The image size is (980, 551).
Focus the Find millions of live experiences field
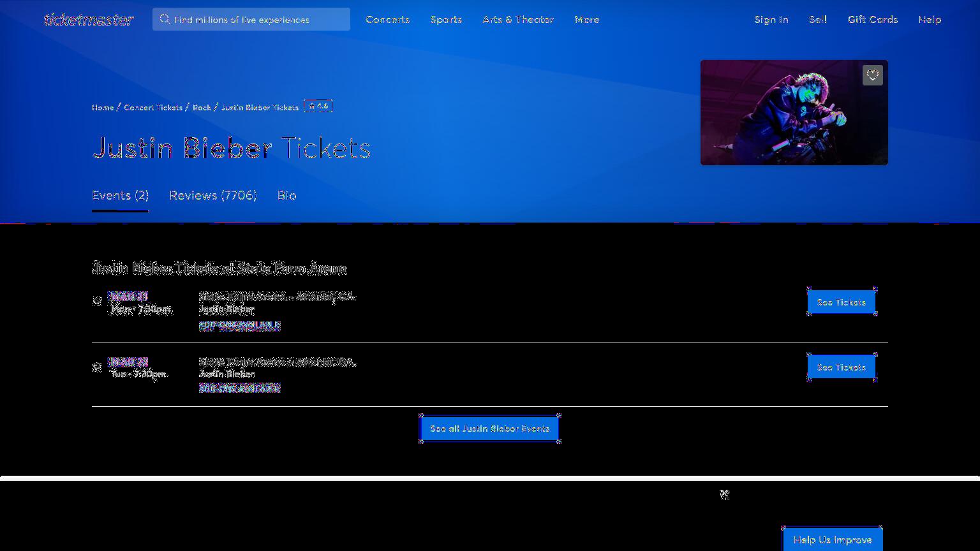click(x=251, y=19)
